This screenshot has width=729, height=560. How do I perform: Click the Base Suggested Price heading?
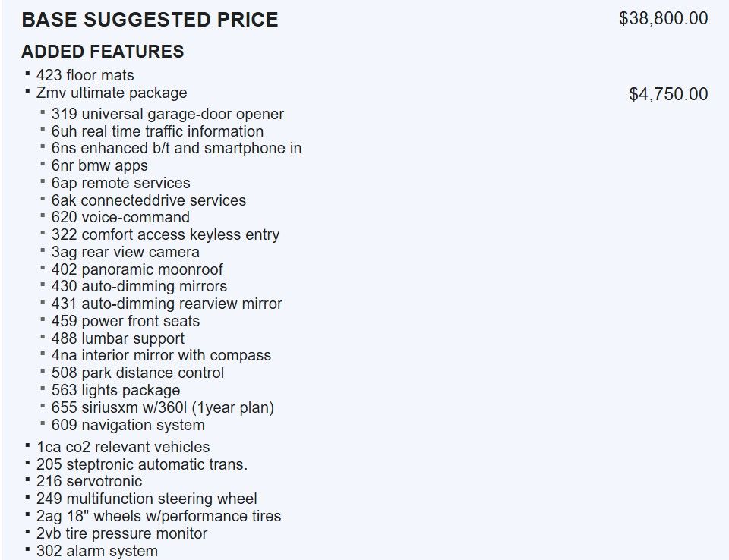click(x=150, y=20)
